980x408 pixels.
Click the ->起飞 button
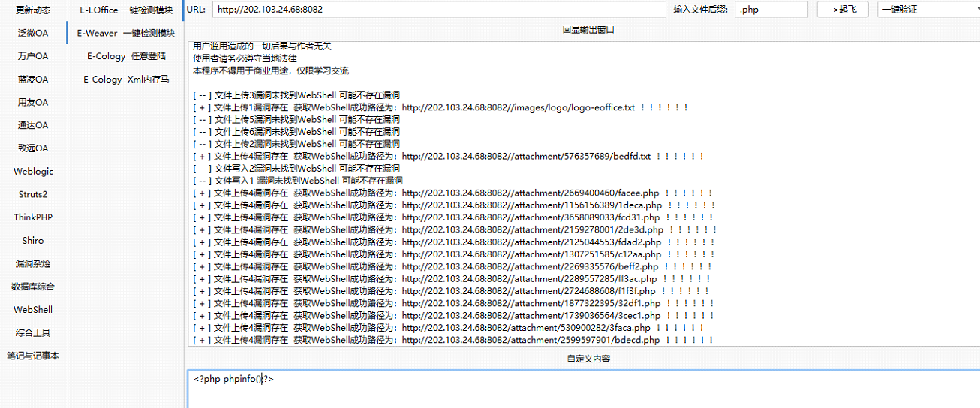[x=843, y=10]
